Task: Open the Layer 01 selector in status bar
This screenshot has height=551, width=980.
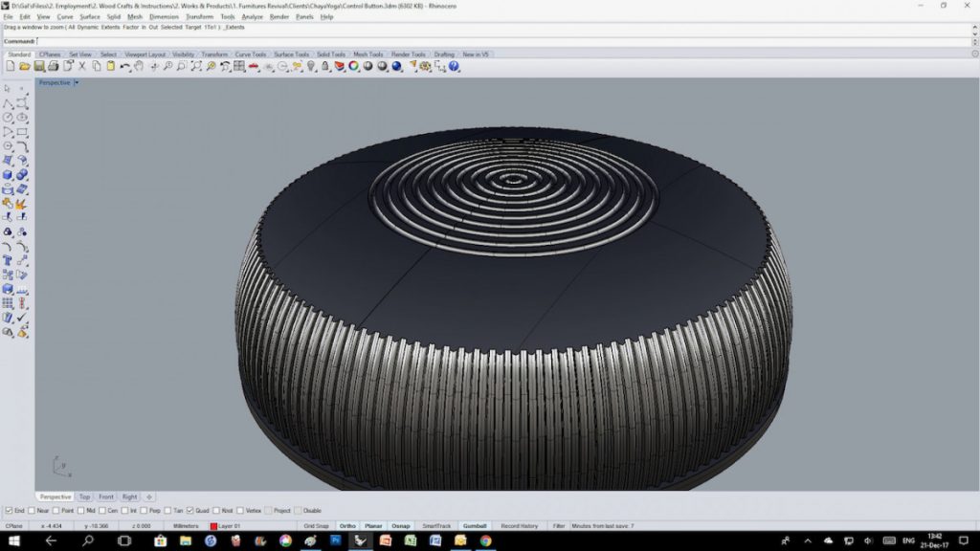Action: tap(230, 526)
